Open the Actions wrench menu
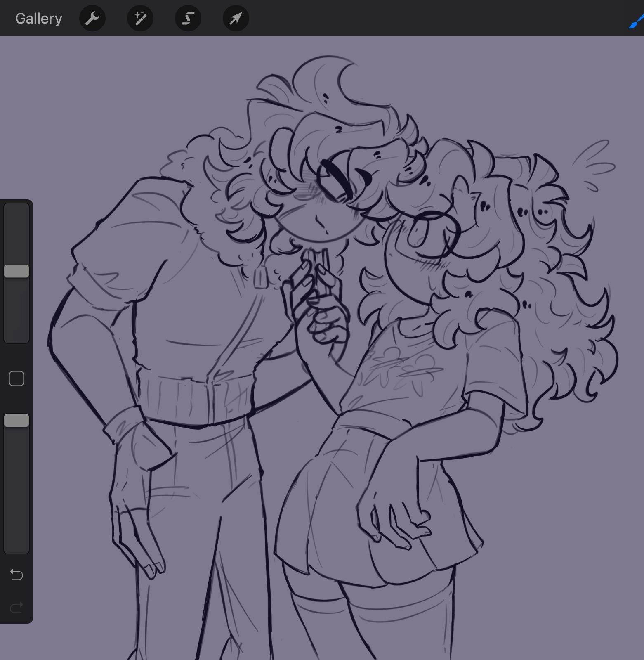The height and width of the screenshot is (660, 644). tap(92, 19)
